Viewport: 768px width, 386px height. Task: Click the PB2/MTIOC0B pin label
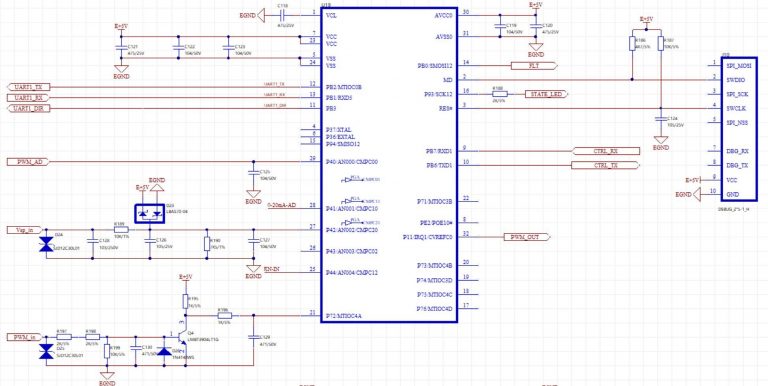click(343, 87)
